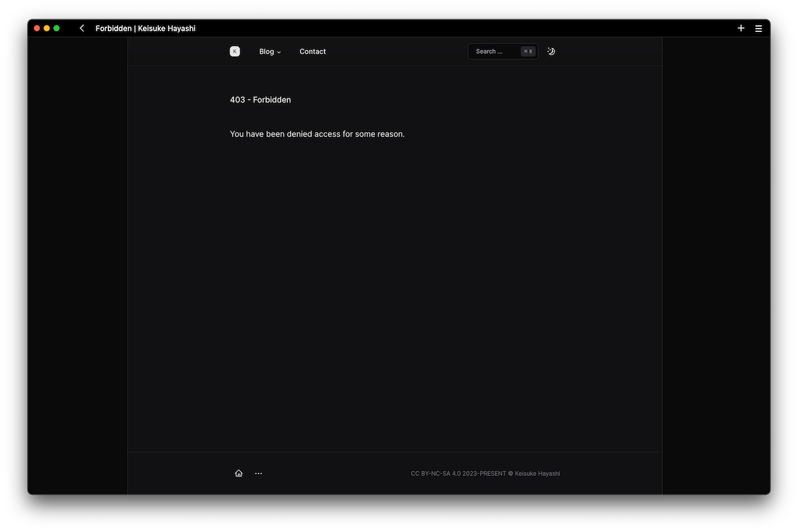This screenshot has height=532, width=798.
Task: Open a new tab with plus icon
Action: point(741,29)
